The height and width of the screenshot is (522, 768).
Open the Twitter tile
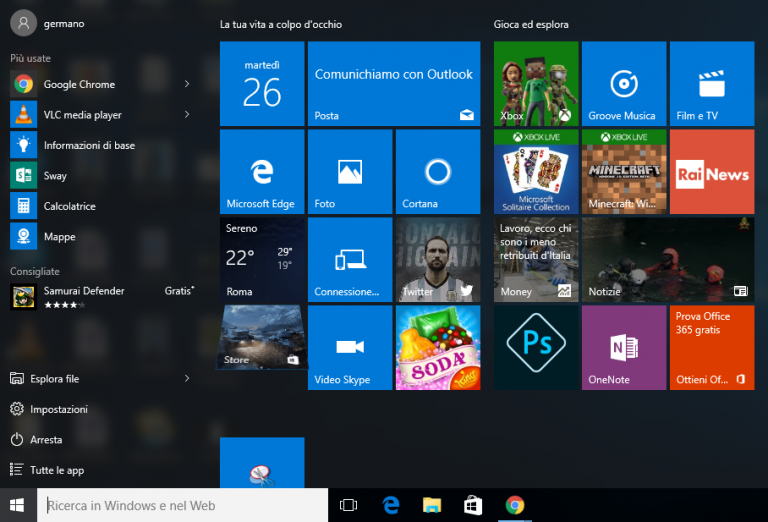[438, 260]
